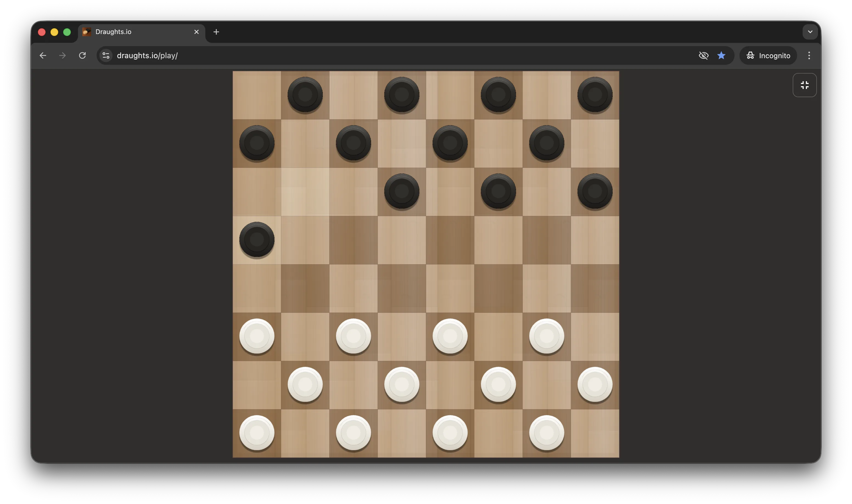Click the Draughts.io favicon on the tab
The width and height of the screenshot is (852, 504).
click(86, 32)
